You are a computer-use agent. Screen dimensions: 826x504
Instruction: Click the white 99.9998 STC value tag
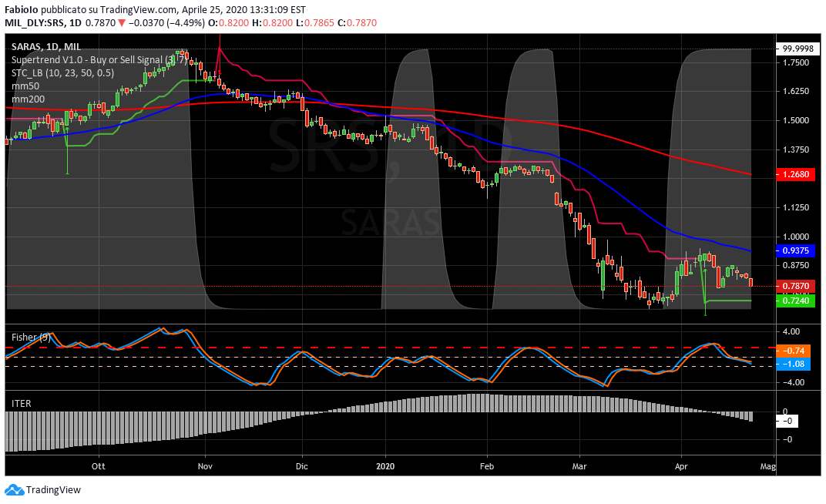click(x=794, y=48)
